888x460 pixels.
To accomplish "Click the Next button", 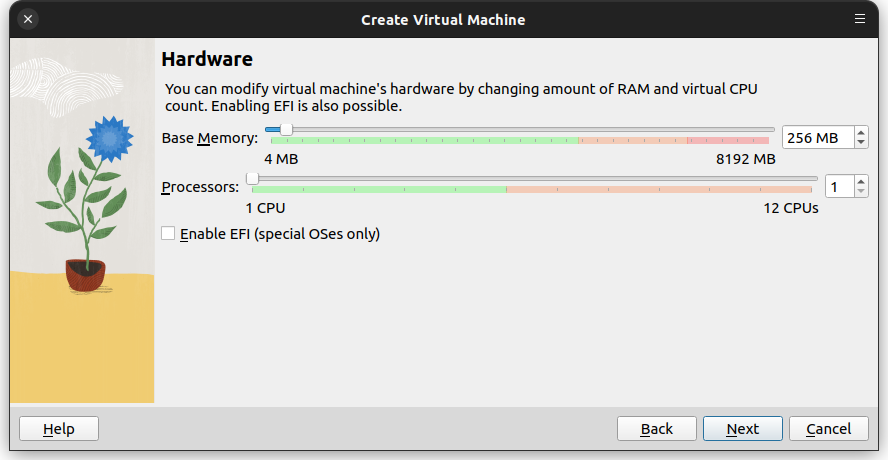I will [x=742, y=429].
